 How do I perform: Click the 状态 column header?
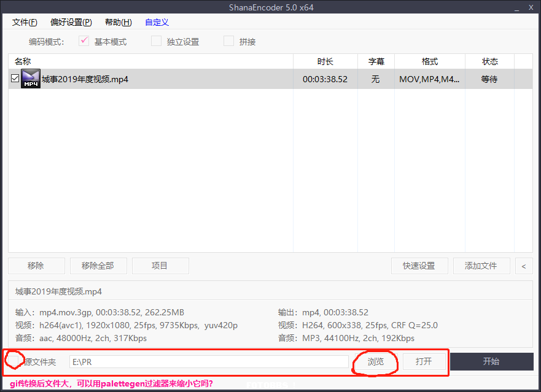[x=490, y=61]
